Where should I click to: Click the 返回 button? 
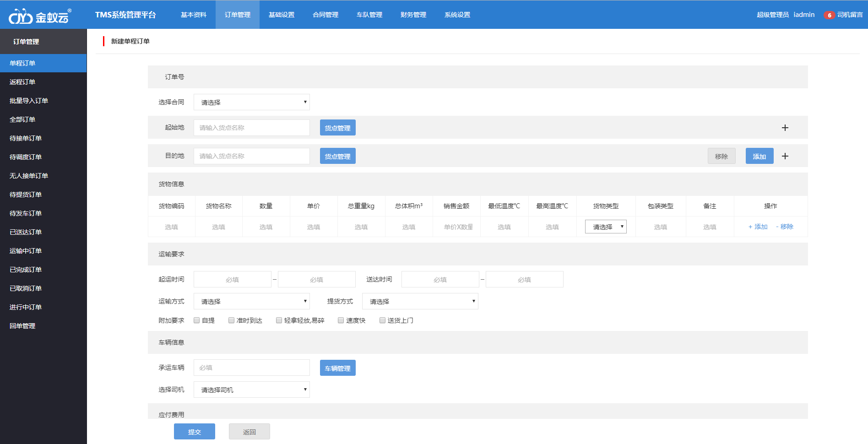coord(250,432)
